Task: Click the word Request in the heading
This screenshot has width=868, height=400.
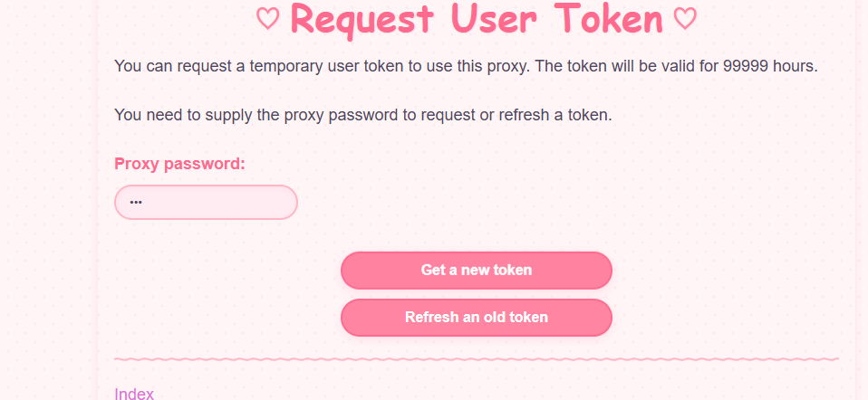Action: coord(362,20)
